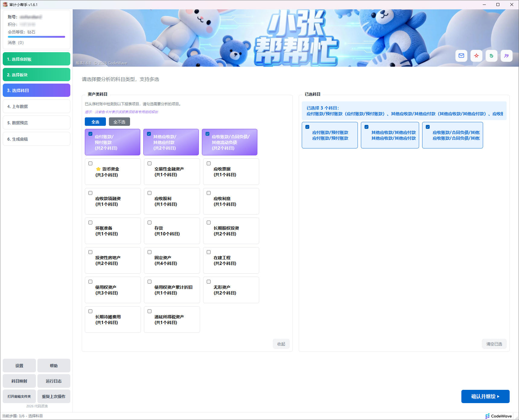This screenshot has height=420, width=519.
Task: Click the green timer icon in banner
Action: [491, 56]
